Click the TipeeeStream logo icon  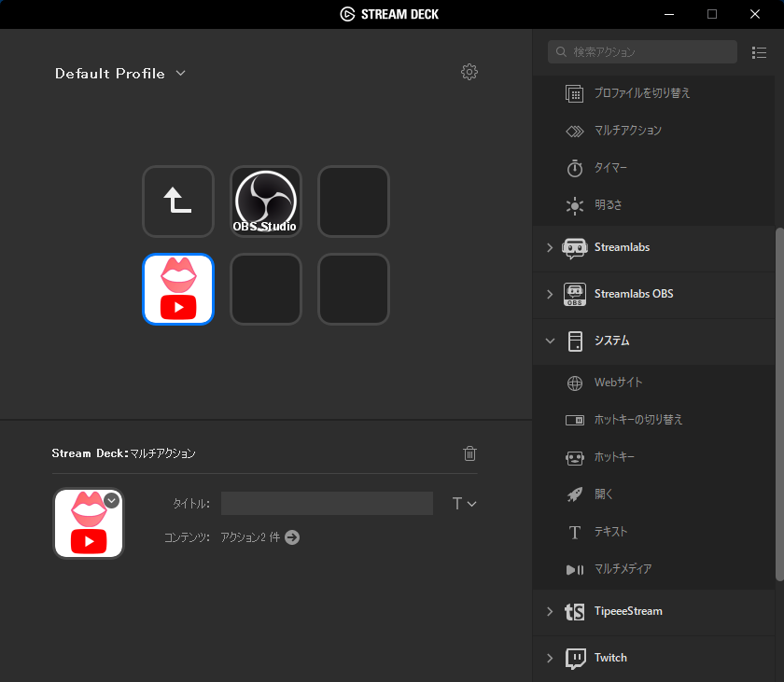(575, 611)
